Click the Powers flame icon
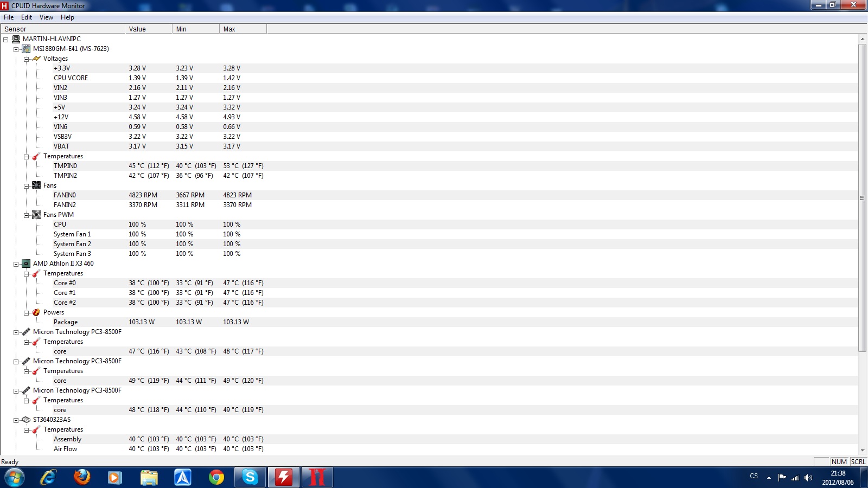The height and width of the screenshot is (488, 868). (36, 312)
